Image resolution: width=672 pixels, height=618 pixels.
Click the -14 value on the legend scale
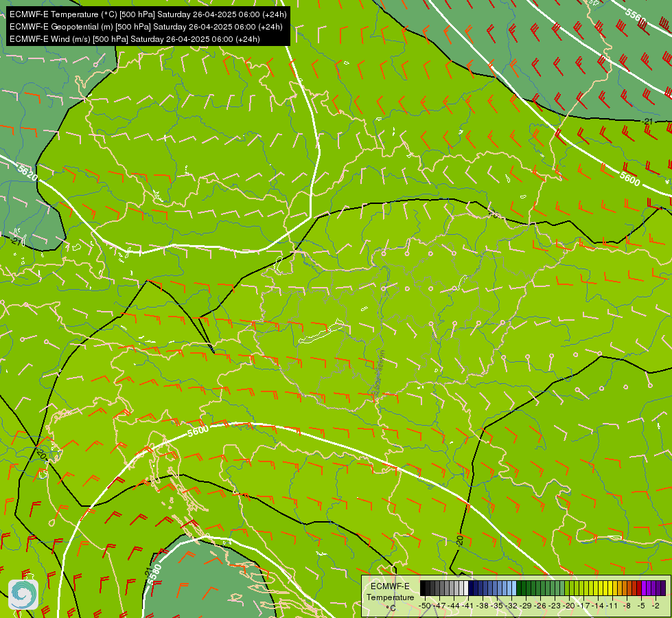click(x=599, y=606)
